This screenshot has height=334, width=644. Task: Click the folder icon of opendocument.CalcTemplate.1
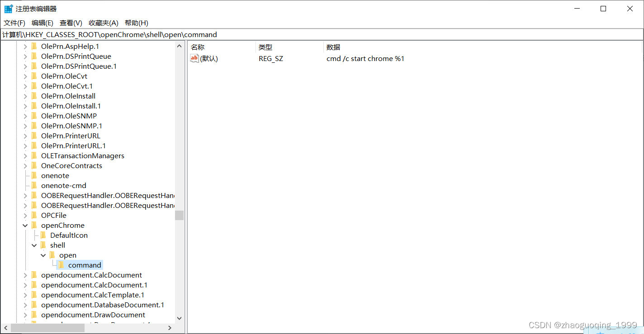click(x=34, y=295)
